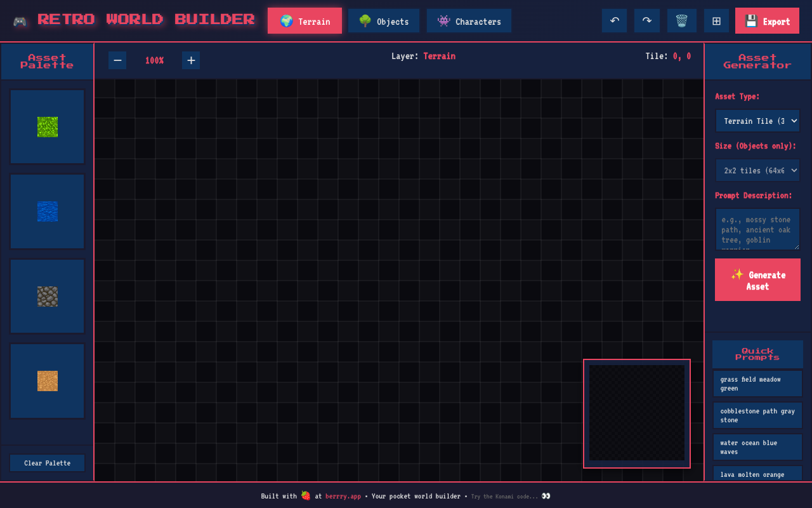Screen dimensions: 812x508
Task: Select the Terrain layer tab
Action: 304,21
